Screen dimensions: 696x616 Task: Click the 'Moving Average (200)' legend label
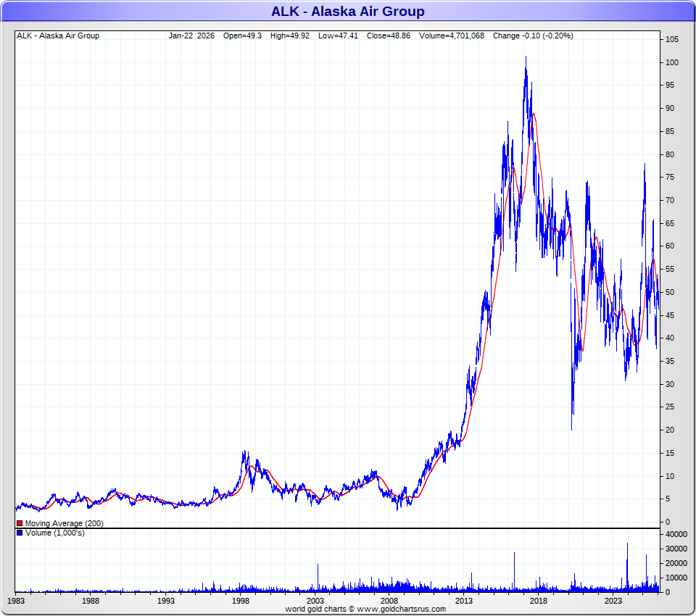click(65, 524)
